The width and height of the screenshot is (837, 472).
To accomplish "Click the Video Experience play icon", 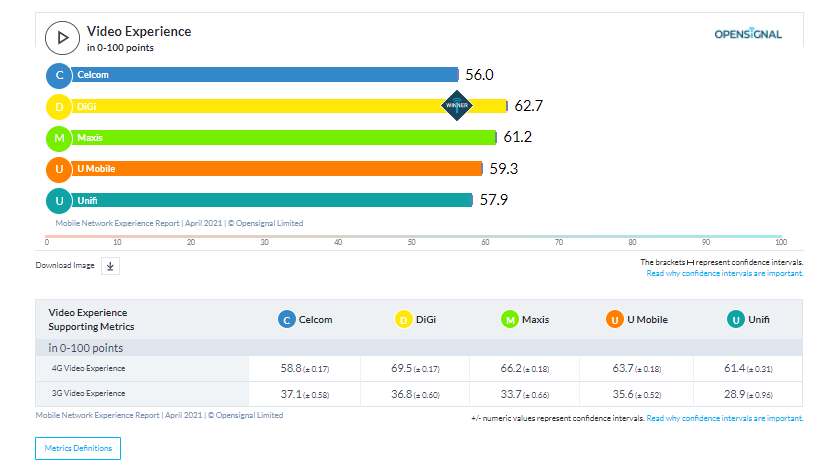I will 62,38.
